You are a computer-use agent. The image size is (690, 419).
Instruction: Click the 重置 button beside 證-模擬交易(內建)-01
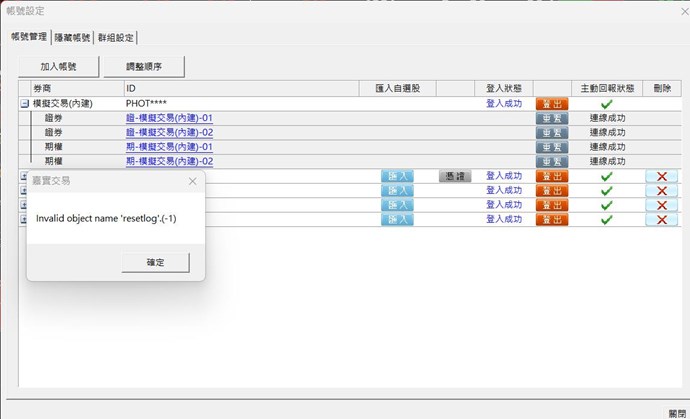pos(552,118)
